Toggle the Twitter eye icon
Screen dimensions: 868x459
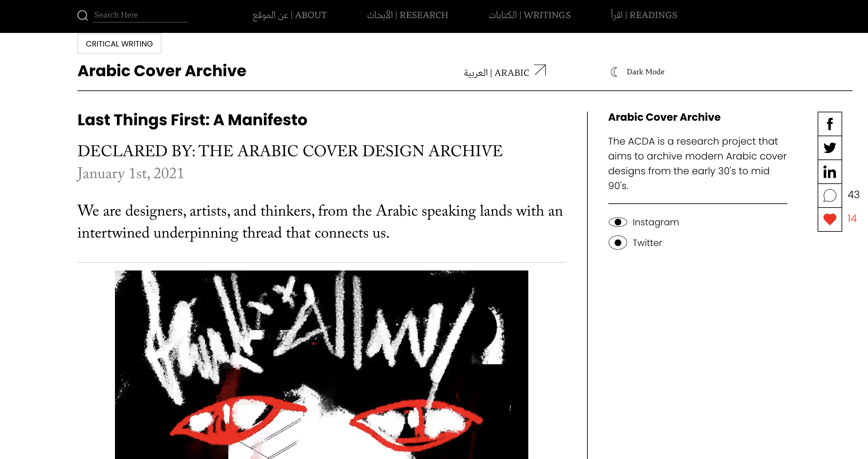(x=618, y=243)
